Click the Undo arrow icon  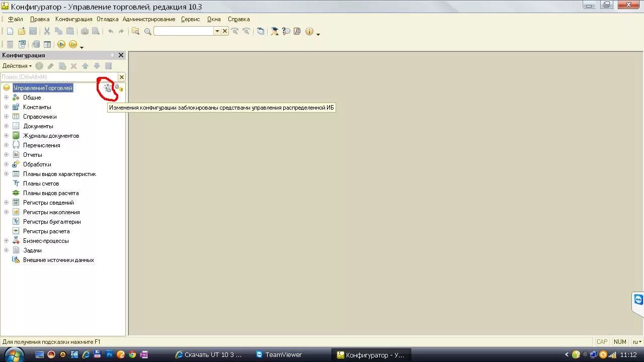coord(110,31)
